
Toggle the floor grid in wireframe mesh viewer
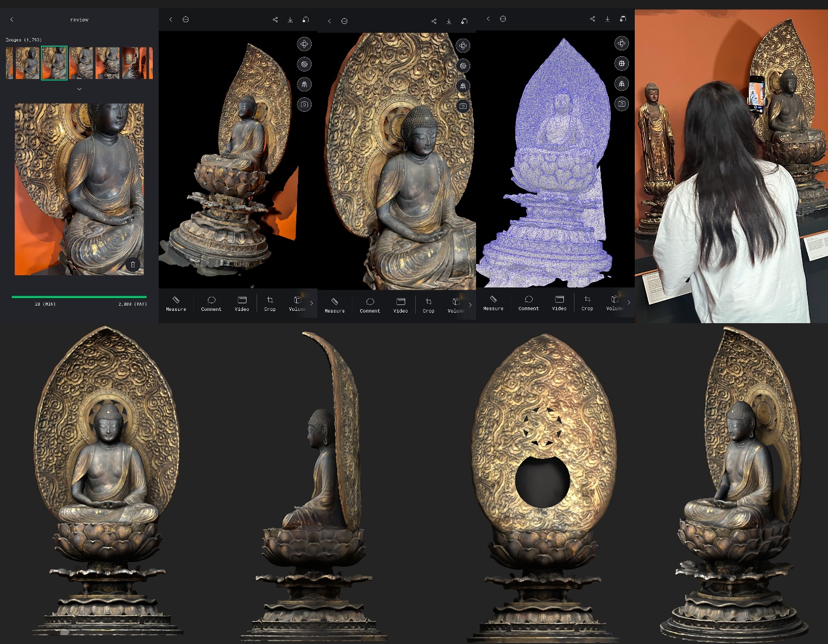click(x=621, y=84)
